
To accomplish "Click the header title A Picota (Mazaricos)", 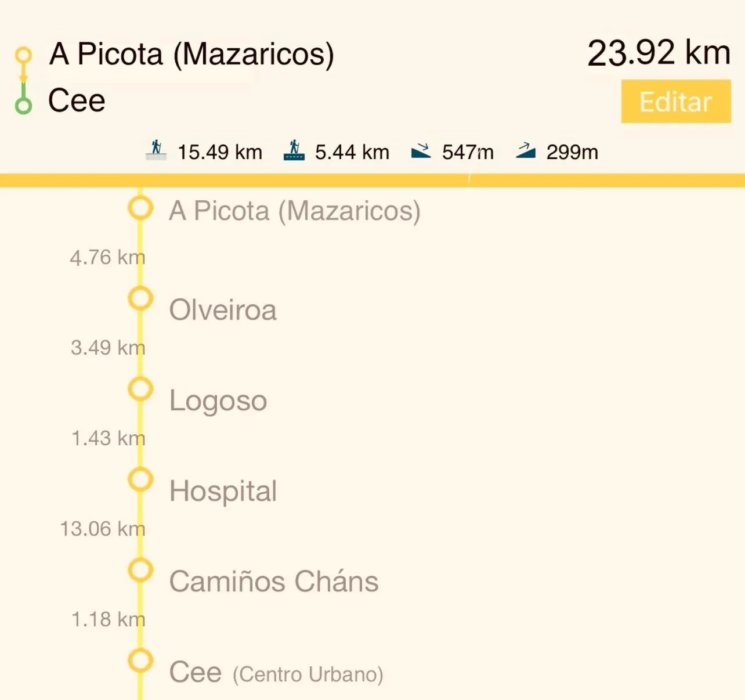I will coord(191,54).
